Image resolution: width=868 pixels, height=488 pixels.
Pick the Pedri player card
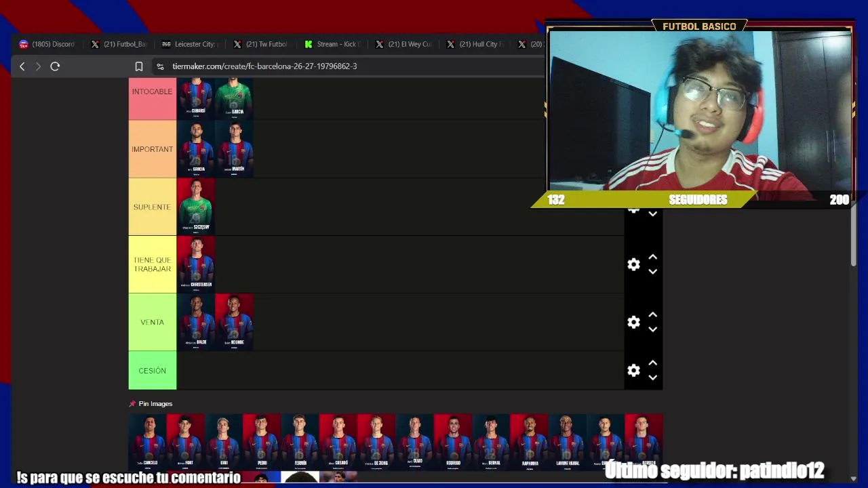coord(262,442)
